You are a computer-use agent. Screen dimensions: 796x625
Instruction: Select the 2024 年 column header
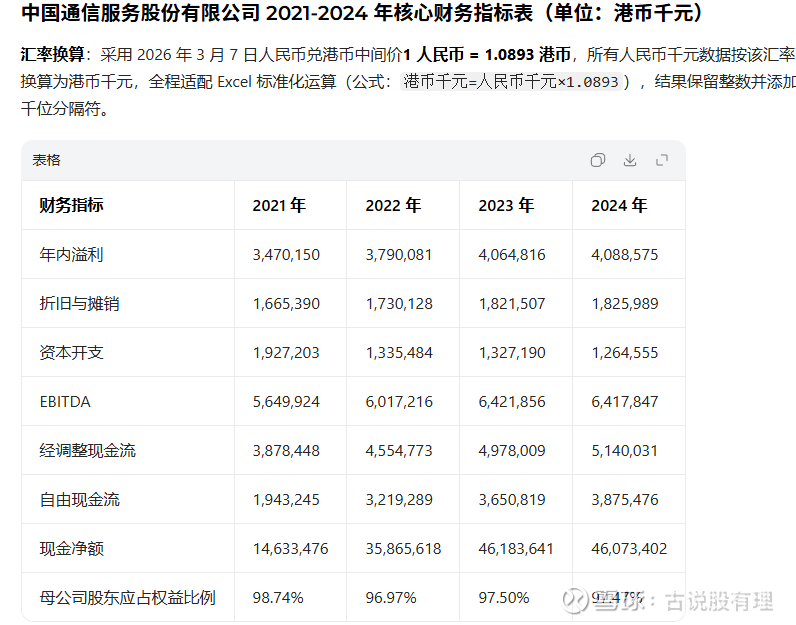[x=619, y=205]
